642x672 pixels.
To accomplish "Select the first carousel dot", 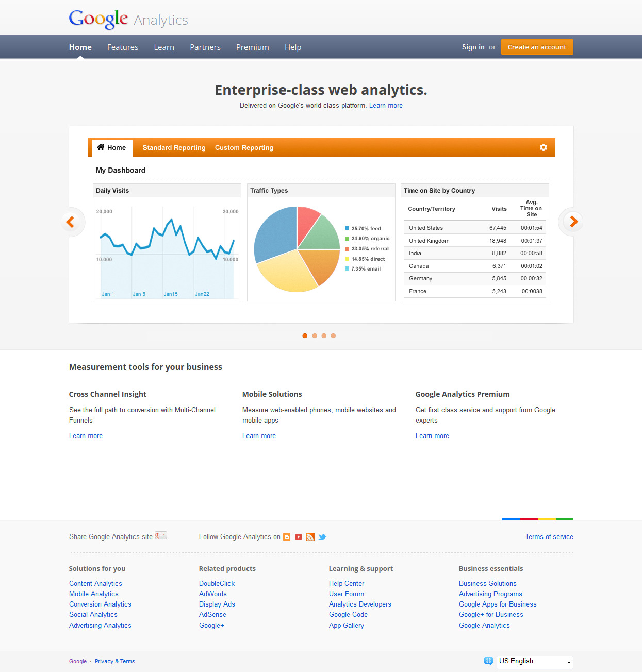I will (305, 336).
